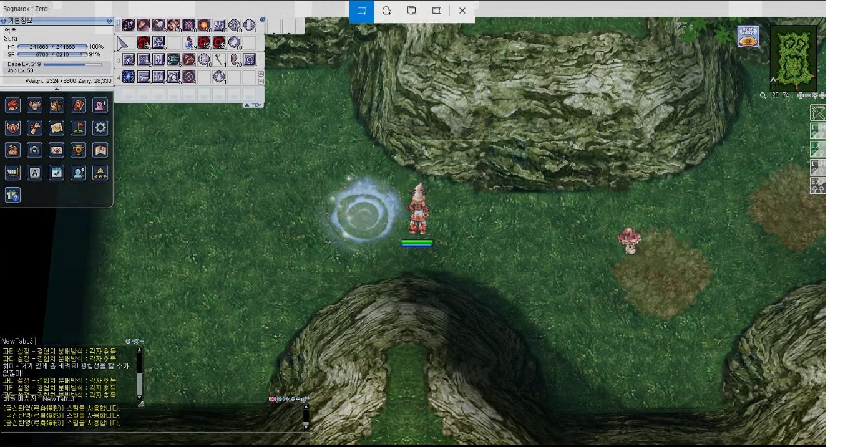The width and height of the screenshot is (868, 447).
Task: Open the shopping cart icon
Action: [x=13, y=173]
